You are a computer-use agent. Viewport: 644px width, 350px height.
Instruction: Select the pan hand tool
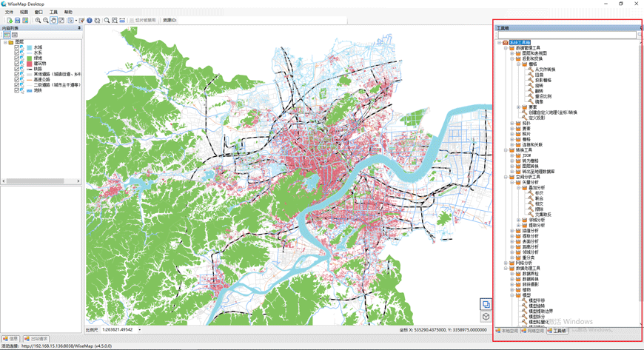point(53,21)
